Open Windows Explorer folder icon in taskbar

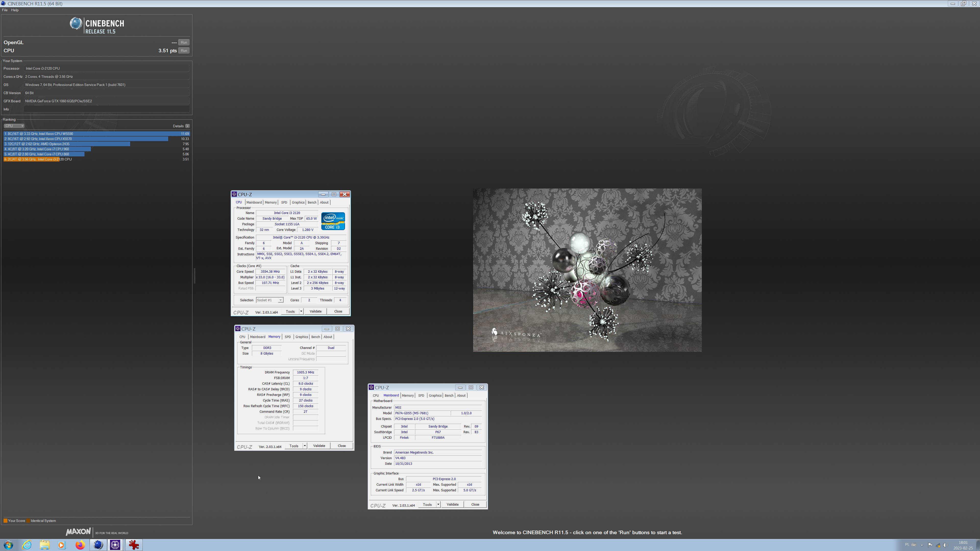pos(44,545)
